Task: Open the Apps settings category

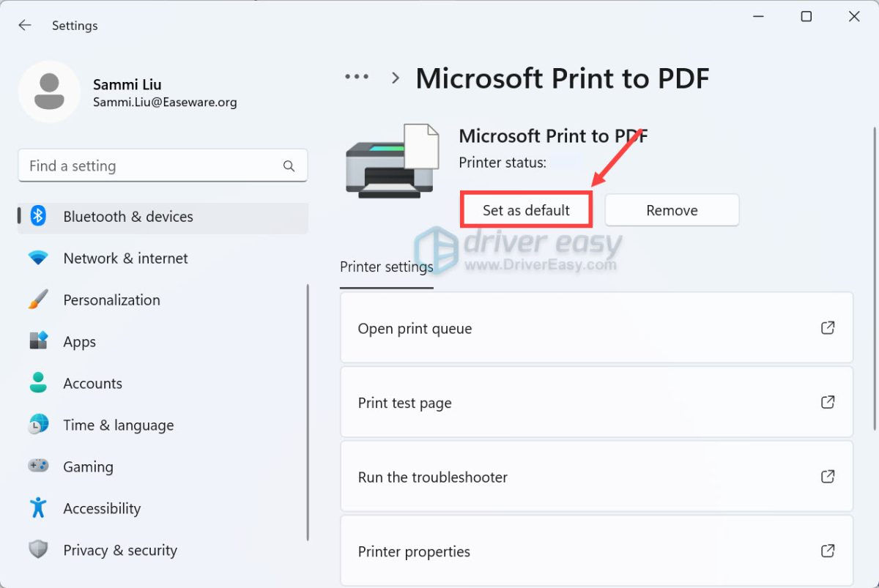Action: (x=79, y=342)
